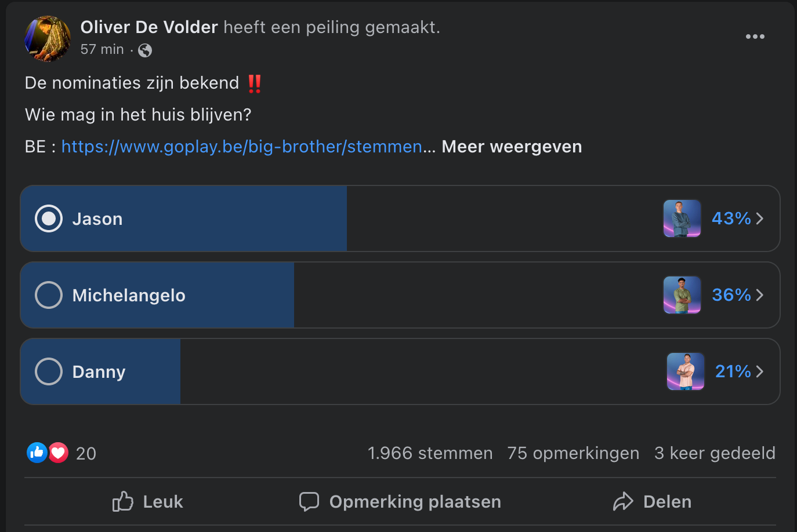Image resolution: width=797 pixels, height=532 pixels.
Task: Select the Danny radio button
Action: (x=49, y=371)
